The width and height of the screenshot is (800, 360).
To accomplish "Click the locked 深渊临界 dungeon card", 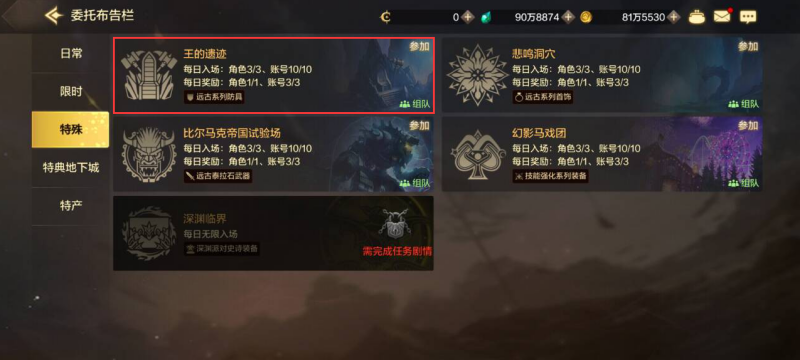I will 273,233.
